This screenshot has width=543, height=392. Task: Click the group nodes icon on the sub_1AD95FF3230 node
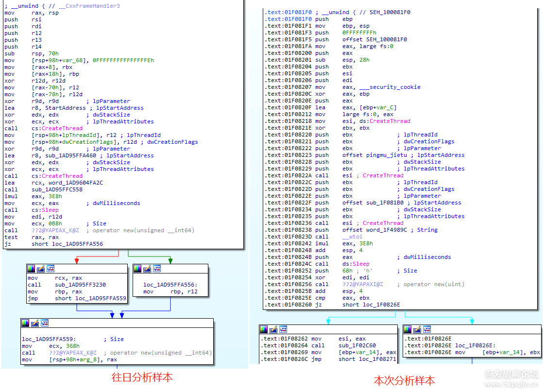pos(51,269)
